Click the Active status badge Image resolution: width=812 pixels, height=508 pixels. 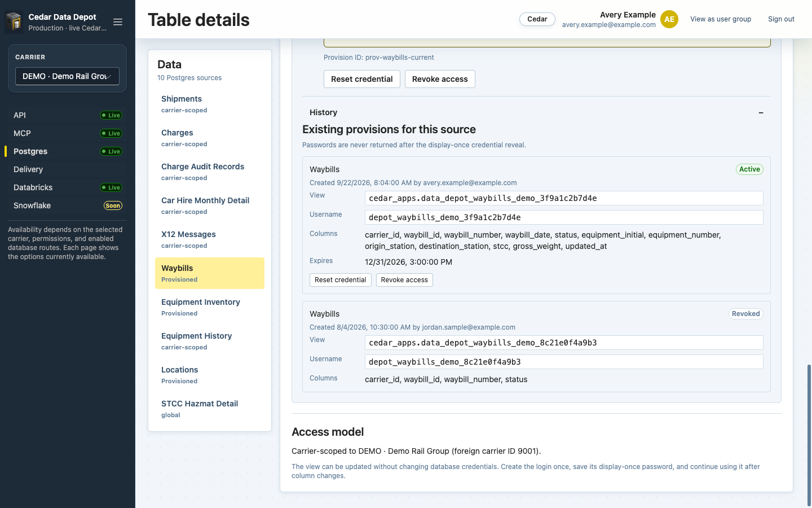(749, 169)
